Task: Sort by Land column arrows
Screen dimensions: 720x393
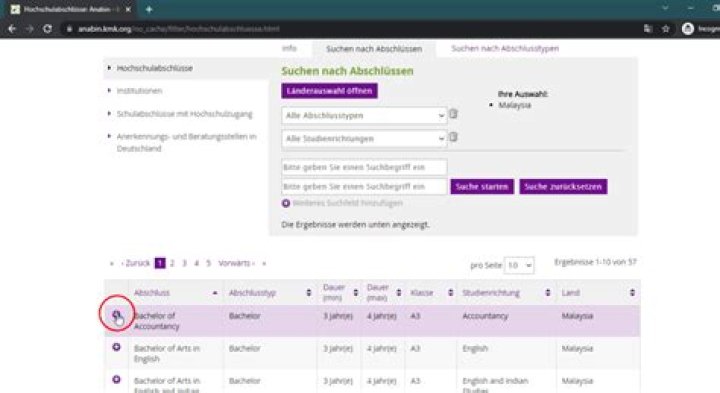Action: click(632, 292)
